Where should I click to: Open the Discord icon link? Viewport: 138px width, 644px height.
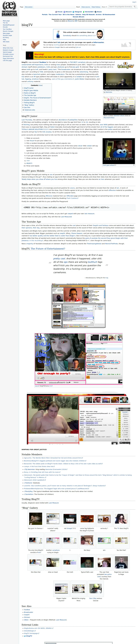click(x=64, y=12)
